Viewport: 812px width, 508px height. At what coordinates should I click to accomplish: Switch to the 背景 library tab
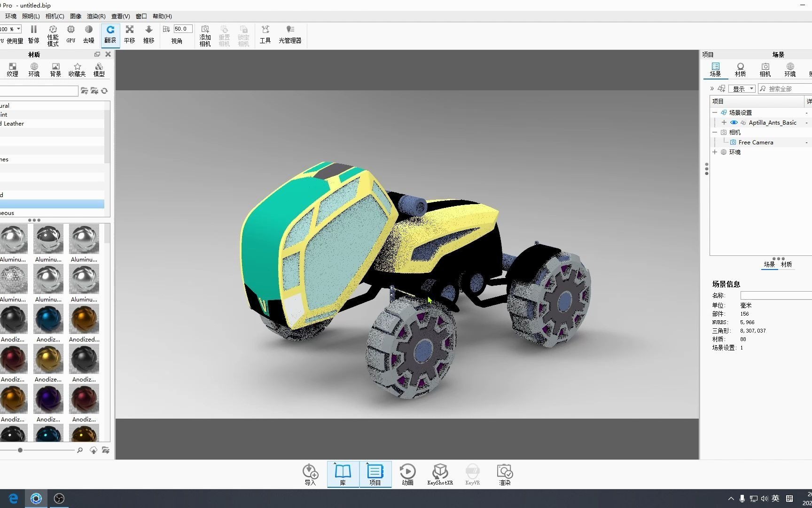(55, 70)
